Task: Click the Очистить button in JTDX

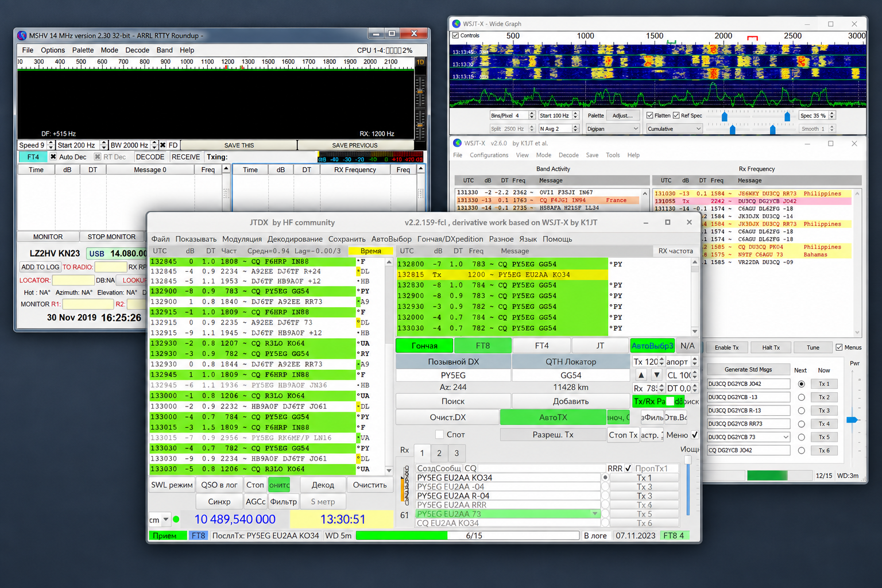Action: tap(370, 485)
